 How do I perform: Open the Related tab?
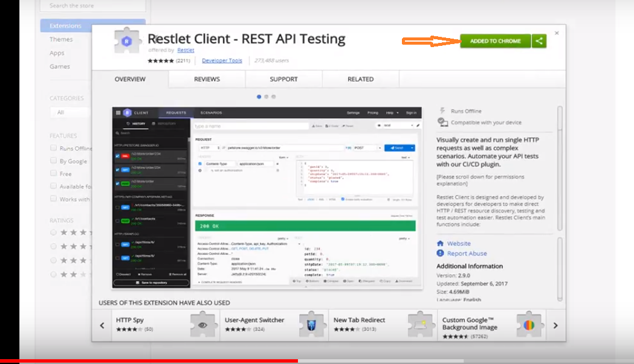(x=361, y=79)
